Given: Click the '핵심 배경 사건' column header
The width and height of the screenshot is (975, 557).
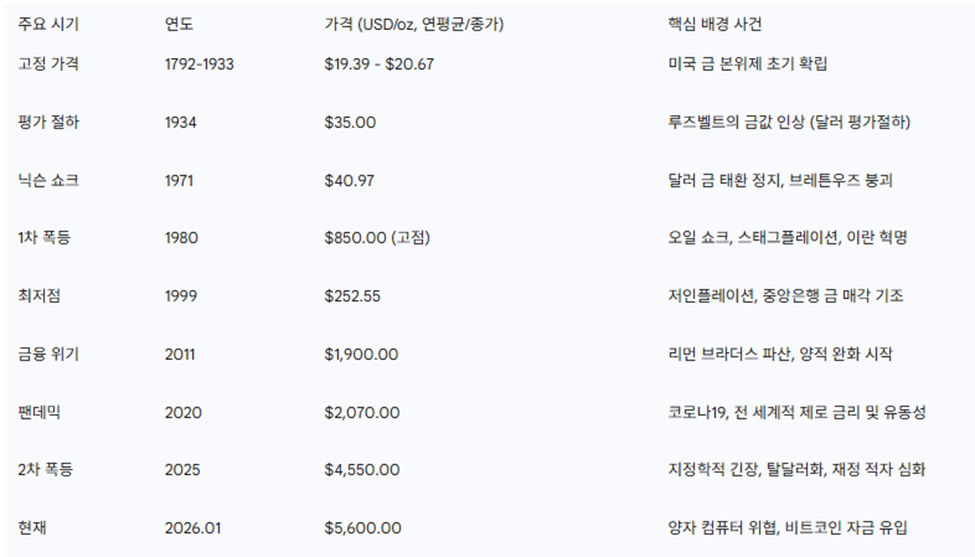Looking at the screenshot, I should [715, 25].
